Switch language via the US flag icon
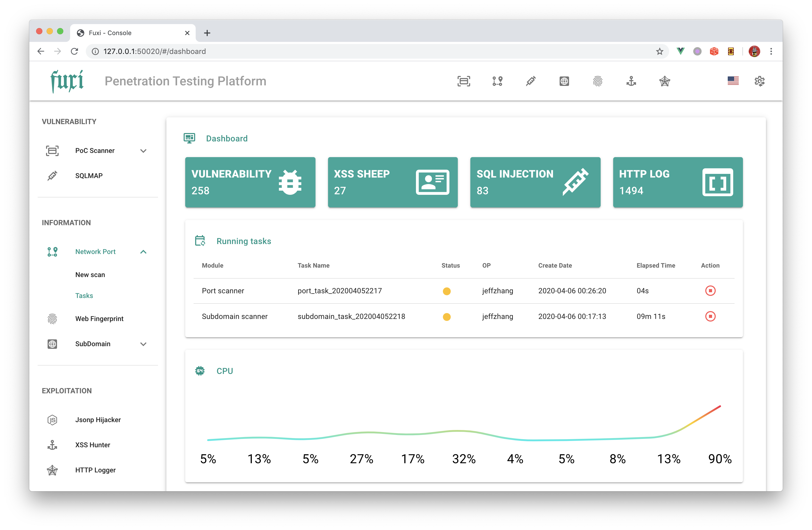The width and height of the screenshot is (812, 530). (733, 81)
